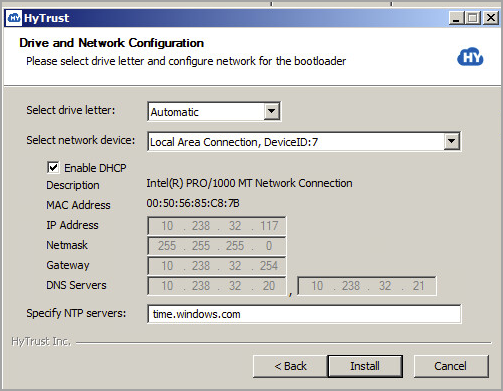The width and height of the screenshot is (503, 391).
Task: Click the 'Netmask' label
Action: tap(67, 245)
